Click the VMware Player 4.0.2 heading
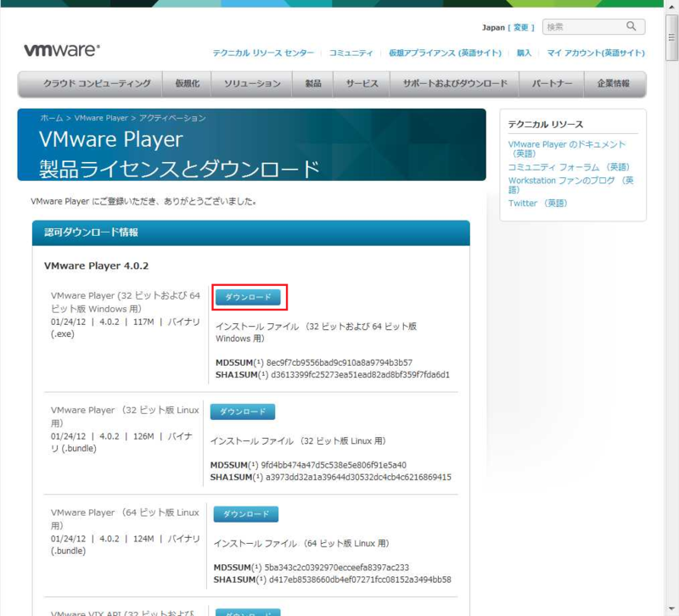The height and width of the screenshot is (616, 679). (96, 266)
